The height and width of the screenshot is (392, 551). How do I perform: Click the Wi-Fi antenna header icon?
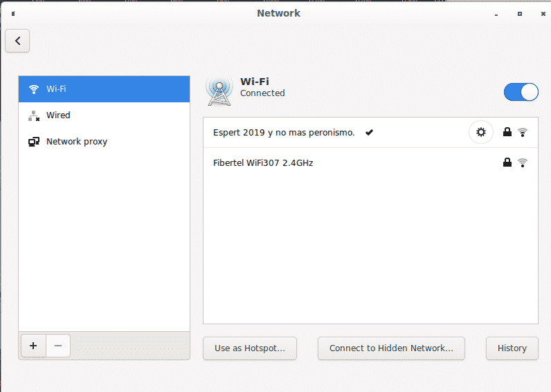[219, 91]
